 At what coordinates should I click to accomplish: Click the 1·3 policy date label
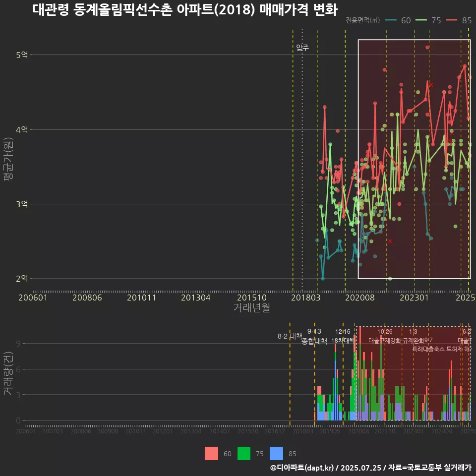click(x=413, y=332)
